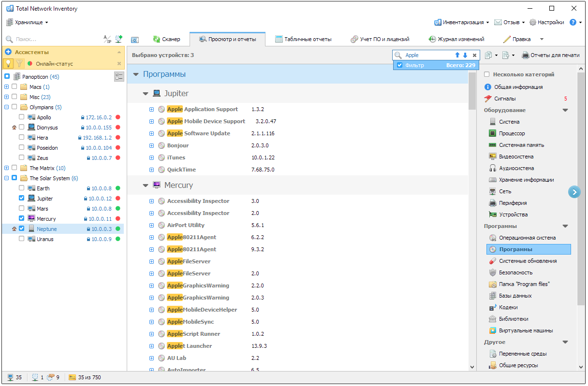Jump to next Apple search match arrow
Image resolution: width=588 pixels, height=386 pixels.
click(465, 55)
